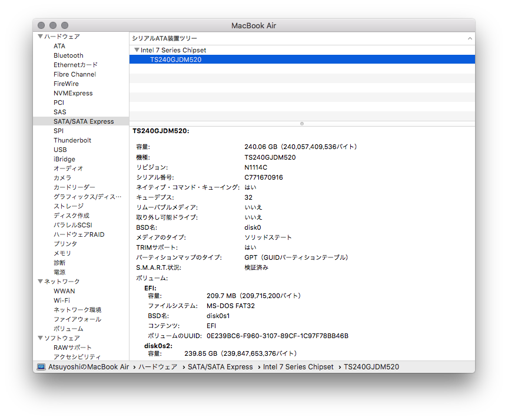Select PCI in the sidebar
508x420 pixels.
[59, 102]
